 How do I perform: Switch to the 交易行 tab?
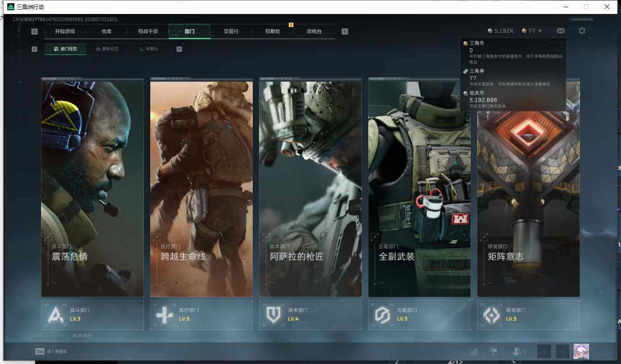point(231,32)
